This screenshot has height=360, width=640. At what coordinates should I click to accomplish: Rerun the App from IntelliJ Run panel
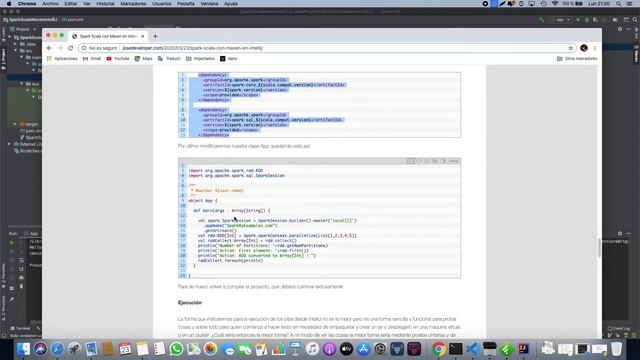(11, 242)
